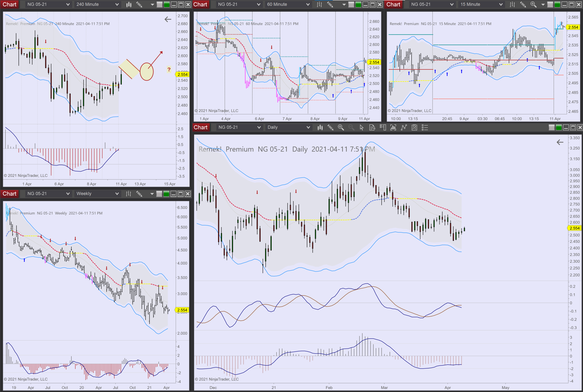Click the Chart tab of 60 Minute window

tap(200, 4)
